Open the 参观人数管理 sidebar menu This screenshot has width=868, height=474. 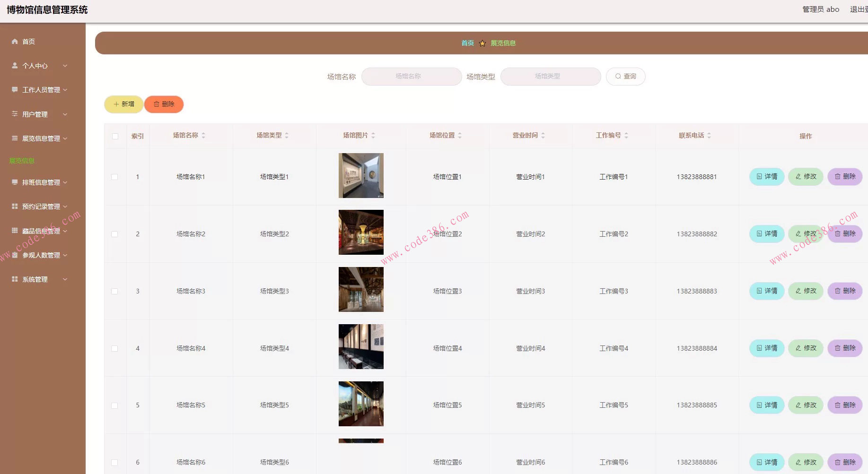[41, 255]
